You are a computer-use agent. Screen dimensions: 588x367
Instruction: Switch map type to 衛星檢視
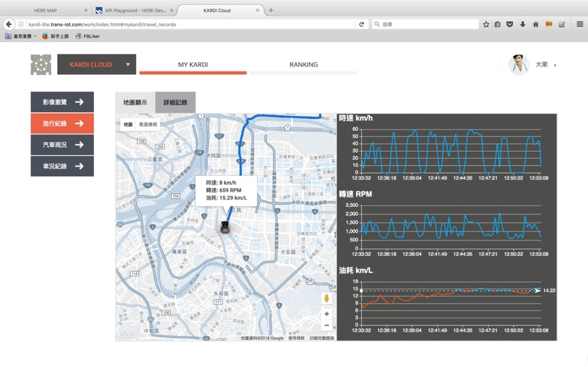pyautogui.click(x=148, y=124)
